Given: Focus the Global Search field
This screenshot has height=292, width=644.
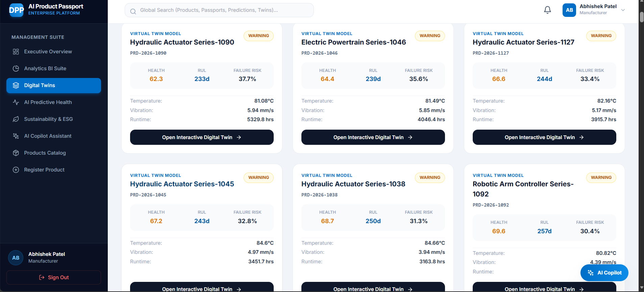Looking at the screenshot, I should (x=219, y=10).
